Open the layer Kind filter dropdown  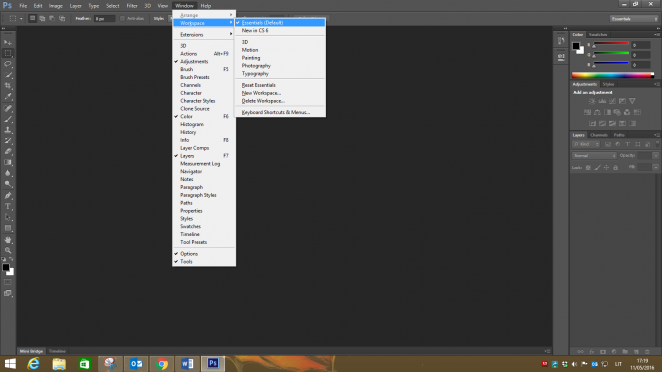586,144
